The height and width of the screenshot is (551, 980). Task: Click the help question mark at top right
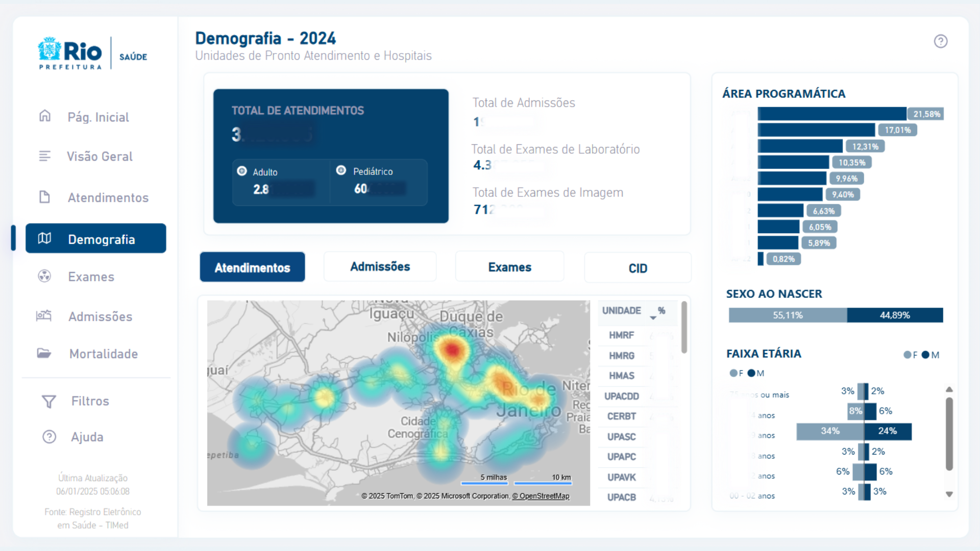(940, 41)
